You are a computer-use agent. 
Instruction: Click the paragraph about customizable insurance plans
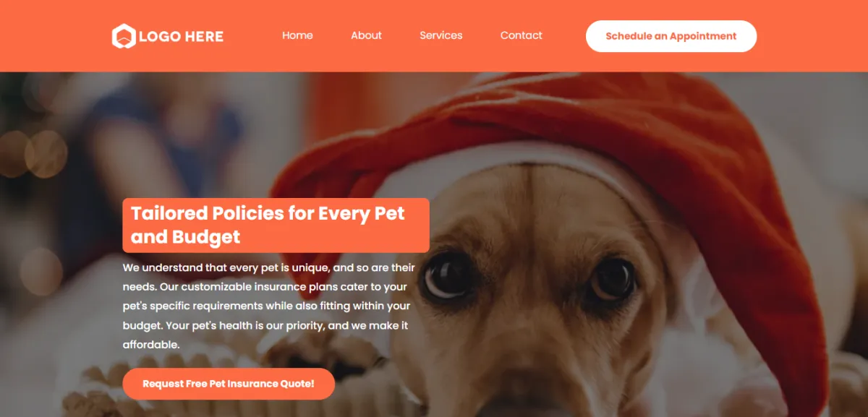click(269, 306)
